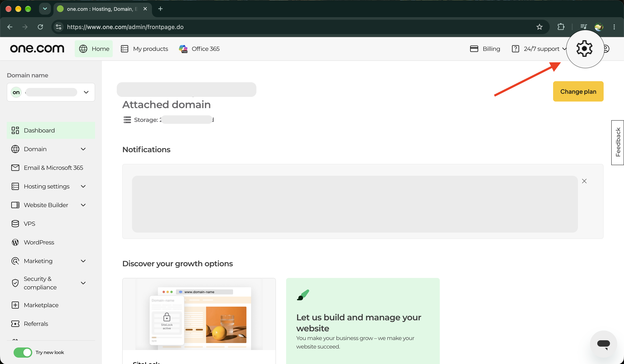Viewport: 624px width, 364px height.
Task: View site information icon in address bar
Action: tap(58, 27)
